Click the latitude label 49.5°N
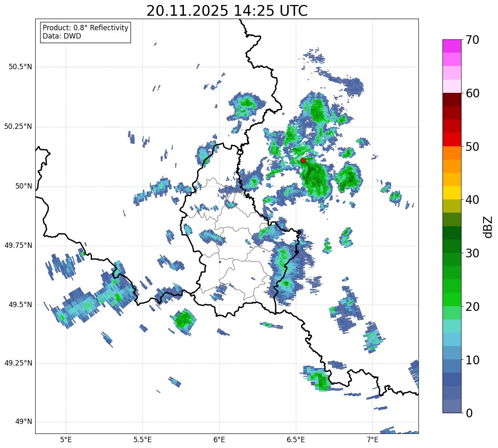The height and width of the screenshot is (448, 498). point(20,305)
